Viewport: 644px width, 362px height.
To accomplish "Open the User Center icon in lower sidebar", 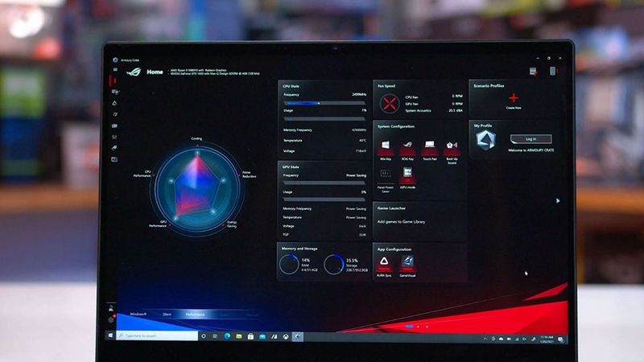I will coord(111,309).
